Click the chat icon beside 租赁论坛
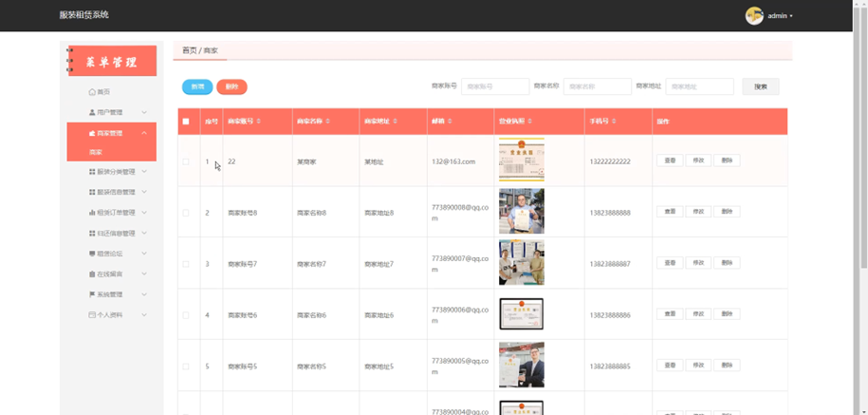The image size is (868, 415). click(92, 254)
